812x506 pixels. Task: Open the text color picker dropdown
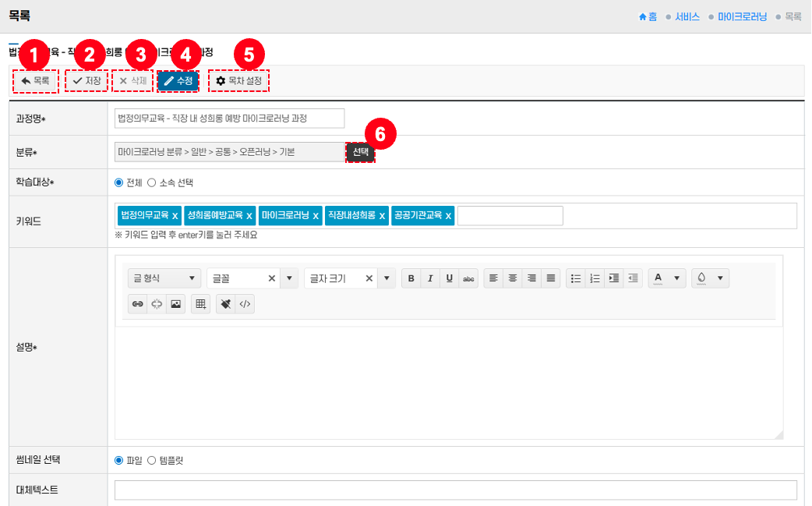[676, 278]
